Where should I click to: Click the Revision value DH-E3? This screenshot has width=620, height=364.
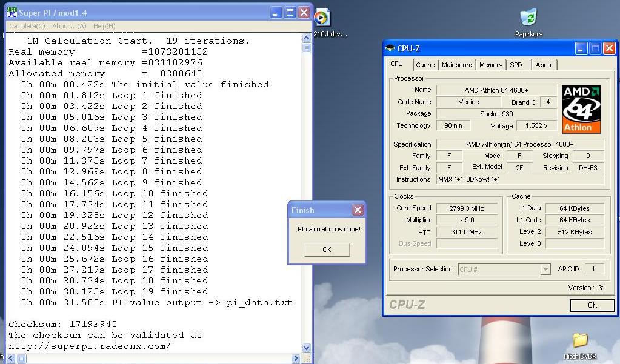click(588, 168)
